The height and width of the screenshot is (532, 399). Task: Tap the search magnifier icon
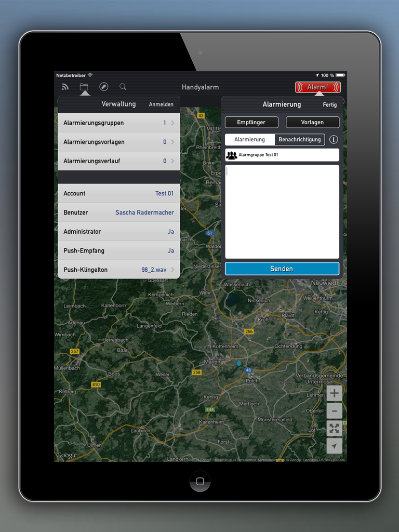(123, 87)
